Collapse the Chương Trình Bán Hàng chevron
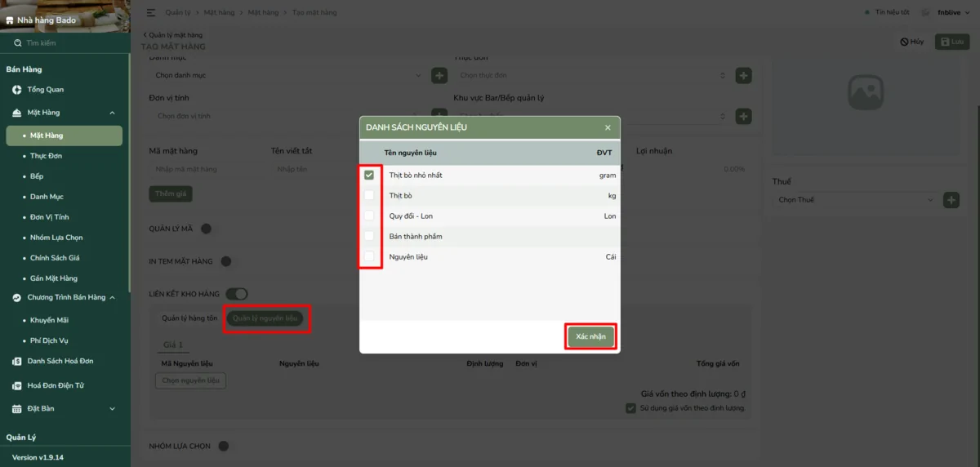Image resolution: width=980 pixels, height=467 pixels. click(112, 297)
